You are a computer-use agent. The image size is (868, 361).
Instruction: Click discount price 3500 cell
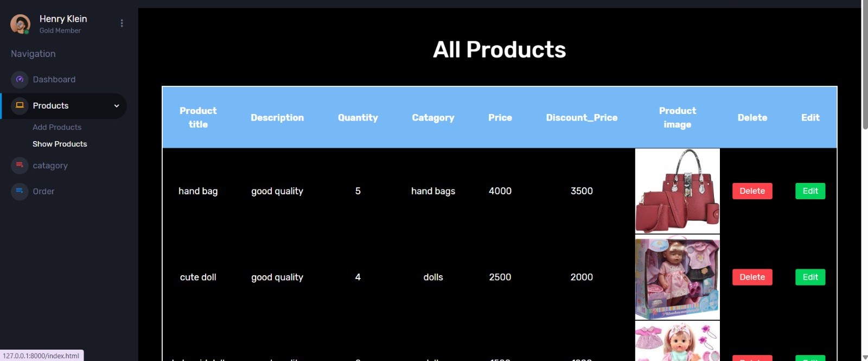tap(582, 191)
